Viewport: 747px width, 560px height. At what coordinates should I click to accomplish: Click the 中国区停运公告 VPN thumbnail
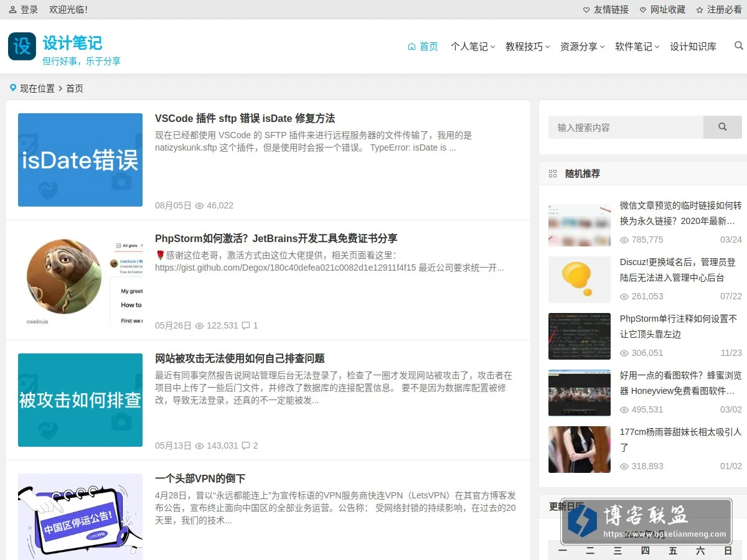click(80, 516)
